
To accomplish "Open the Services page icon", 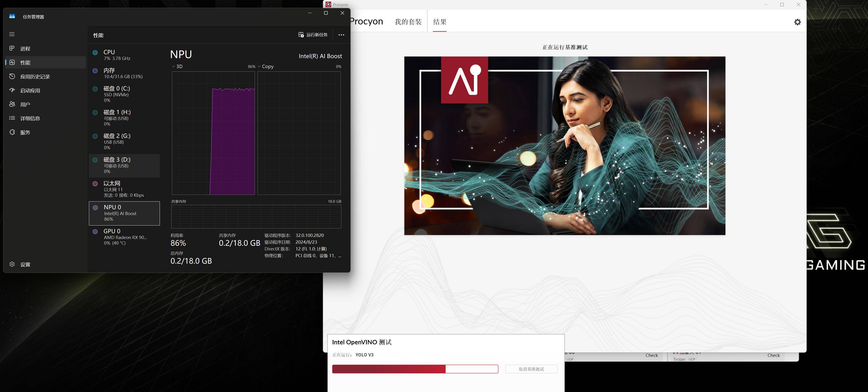I will 12,132.
